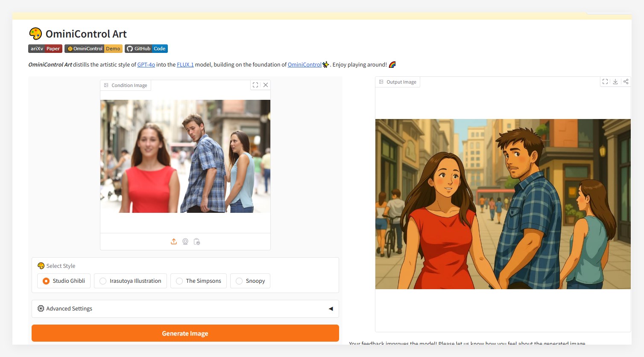This screenshot has height=357, width=644.
Task: Open the webcam capture source icon
Action: 185,241
